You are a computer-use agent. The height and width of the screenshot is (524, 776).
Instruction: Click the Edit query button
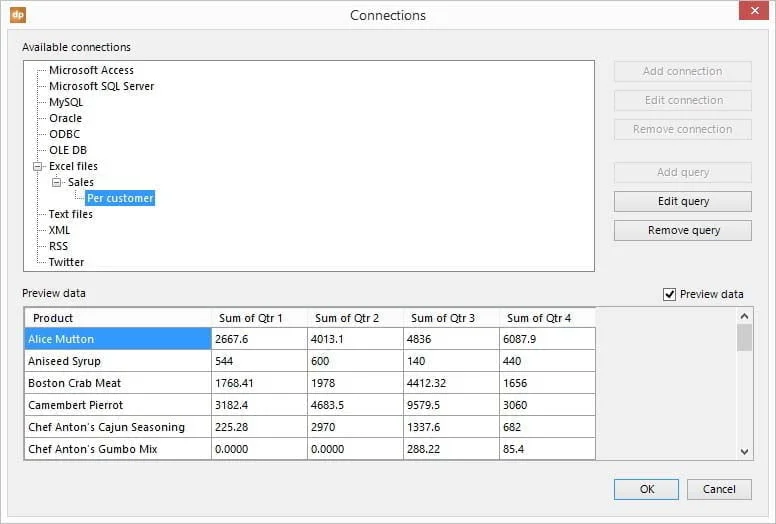[683, 201]
